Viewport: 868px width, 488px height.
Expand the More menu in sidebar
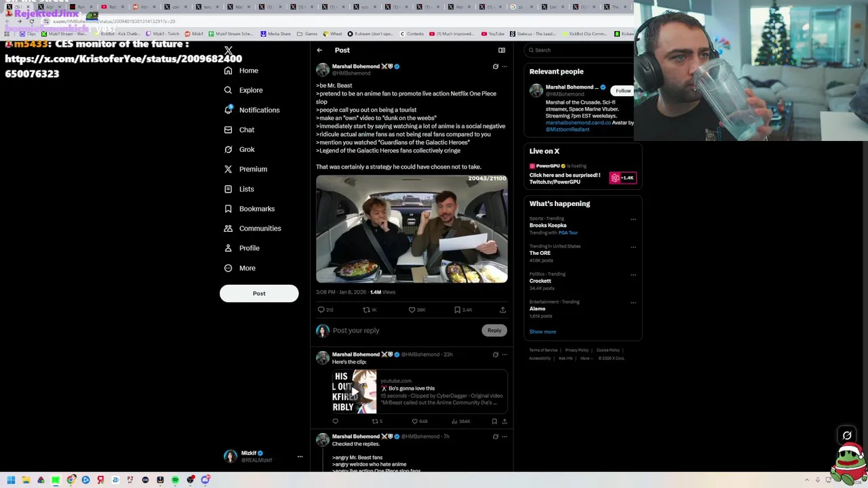coord(239,268)
